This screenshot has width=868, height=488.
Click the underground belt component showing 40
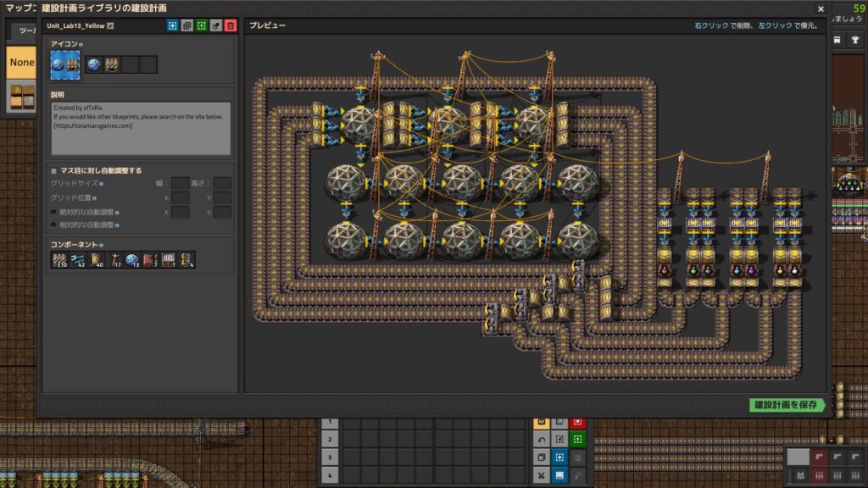(96, 260)
